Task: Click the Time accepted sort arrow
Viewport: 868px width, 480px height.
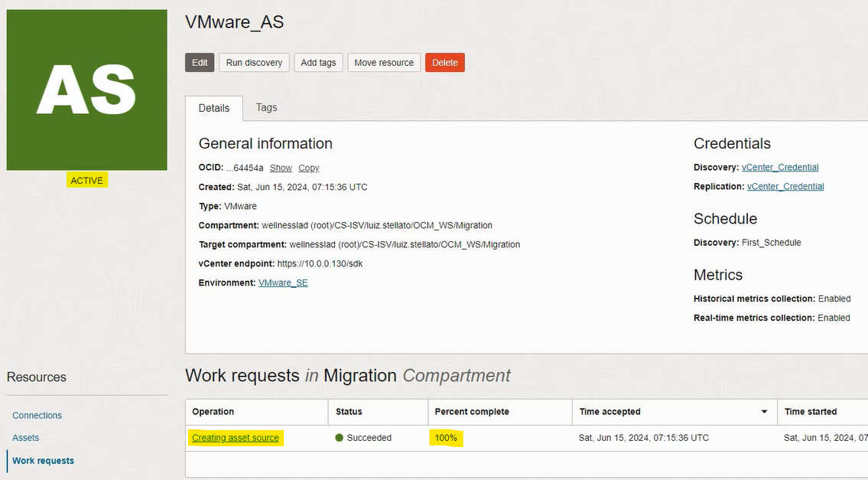Action: click(763, 412)
